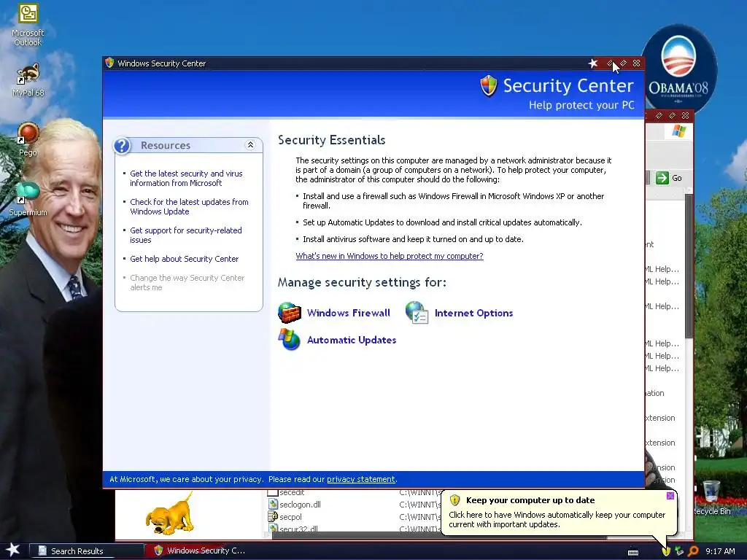The width and height of the screenshot is (747, 560).
Task: Click the Windows Firewall brick wall icon
Action: coord(290,313)
